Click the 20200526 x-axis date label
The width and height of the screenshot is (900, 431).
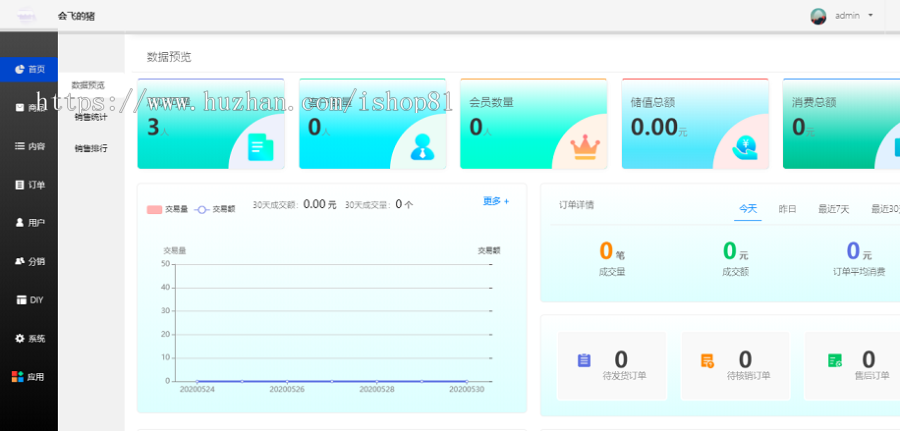287,389
